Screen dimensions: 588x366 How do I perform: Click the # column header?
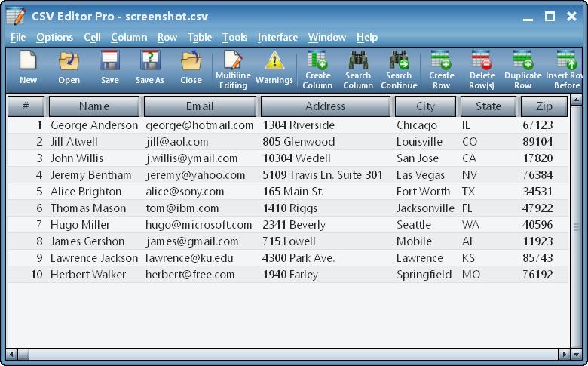[26, 106]
